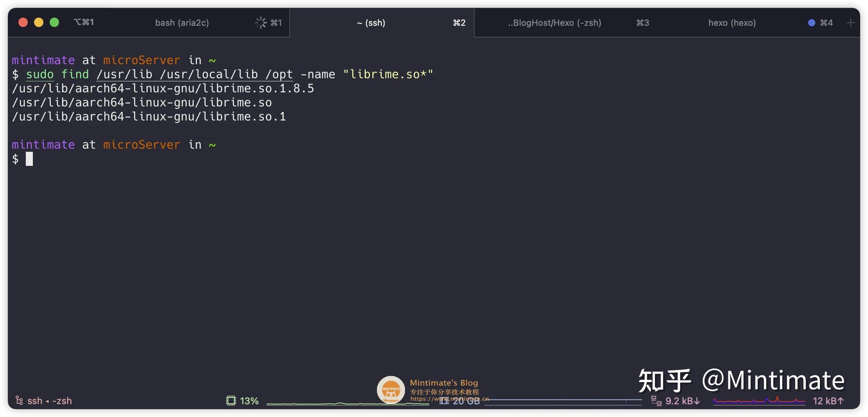Switch to the ..BlogHost/Hexo (-zsh) tab
This screenshot has width=868, height=417.
click(x=554, y=23)
